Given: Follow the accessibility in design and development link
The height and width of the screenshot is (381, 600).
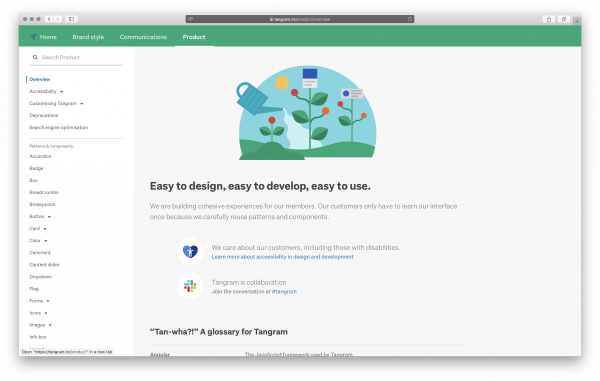Looking at the screenshot, I should tap(282, 257).
